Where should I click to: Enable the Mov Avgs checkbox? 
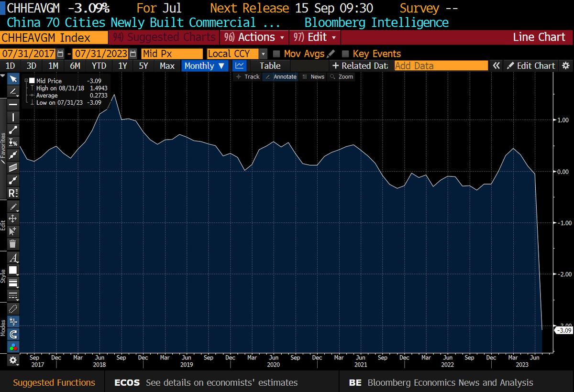tap(276, 54)
